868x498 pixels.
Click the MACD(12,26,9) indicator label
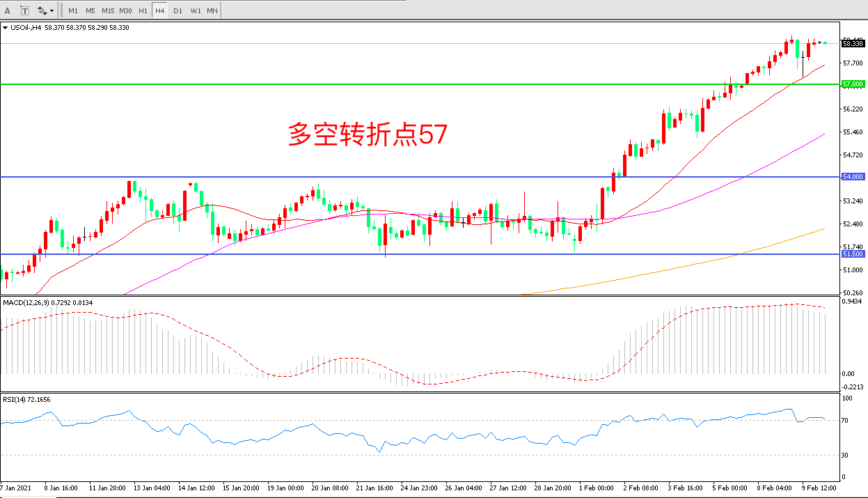pos(47,302)
